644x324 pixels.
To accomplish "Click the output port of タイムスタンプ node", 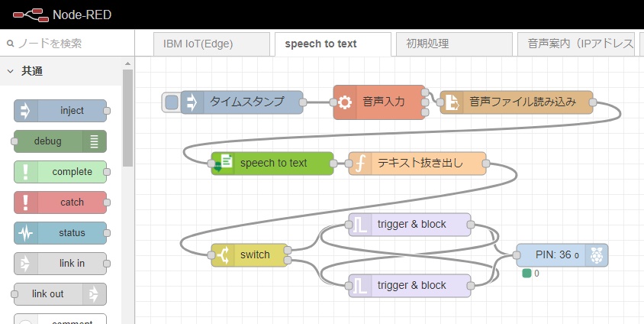I will pos(303,102).
